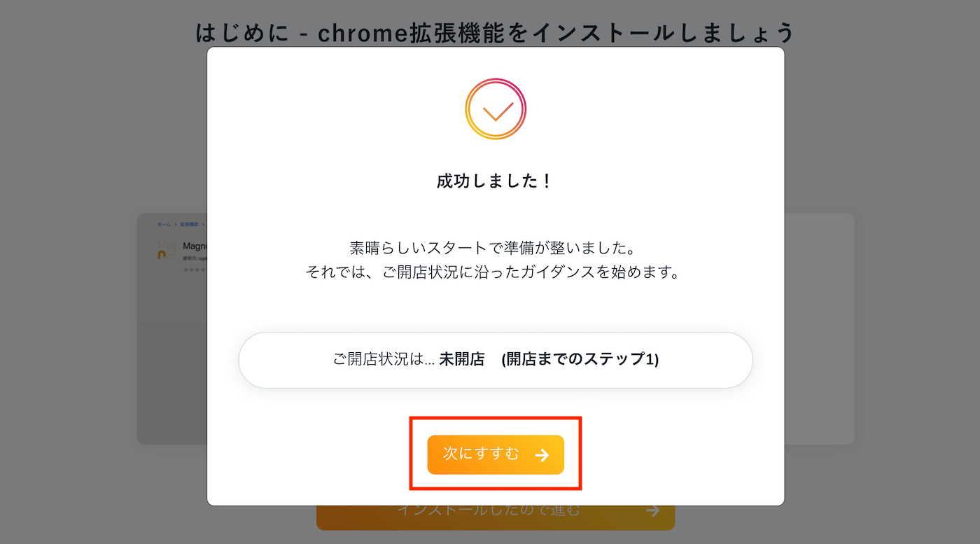Open the 拡張機能 breadcrumb link
The image size is (980, 544).
189,225
